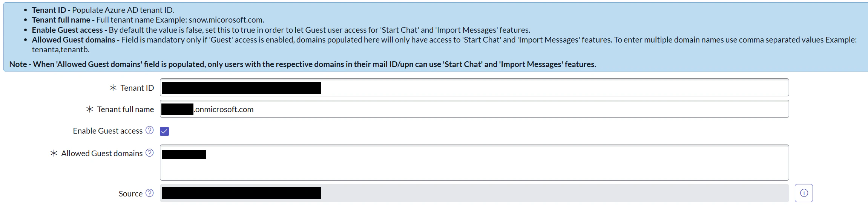This screenshot has width=868, height=210.
Task: Click the Tenant ID form label
Action: (137, 88)
